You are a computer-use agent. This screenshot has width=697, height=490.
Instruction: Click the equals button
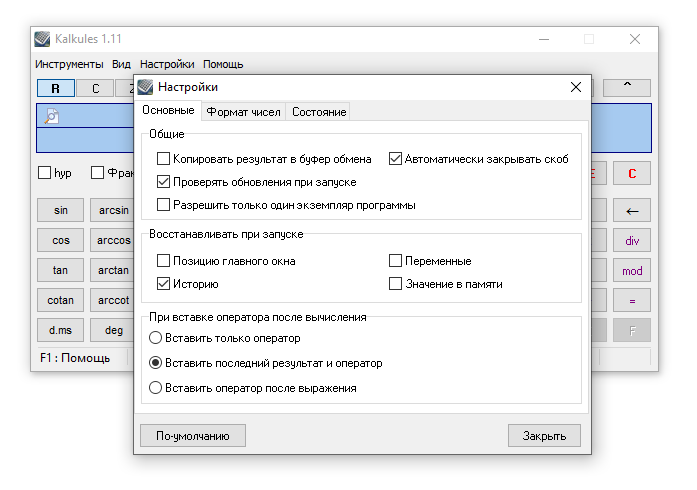click(632, 301)
